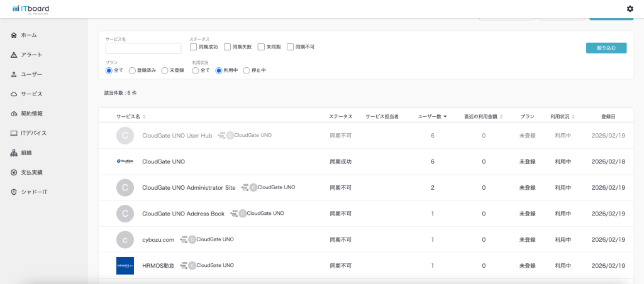The height and width of the screenshot is (284, 644).
Task: Open 契約情報 in the sidebar
Action: pyautogui.click(x=31, y=114)
